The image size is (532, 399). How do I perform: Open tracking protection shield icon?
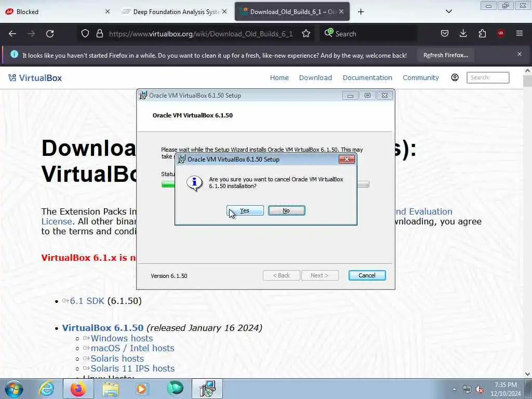pos(85,34)
